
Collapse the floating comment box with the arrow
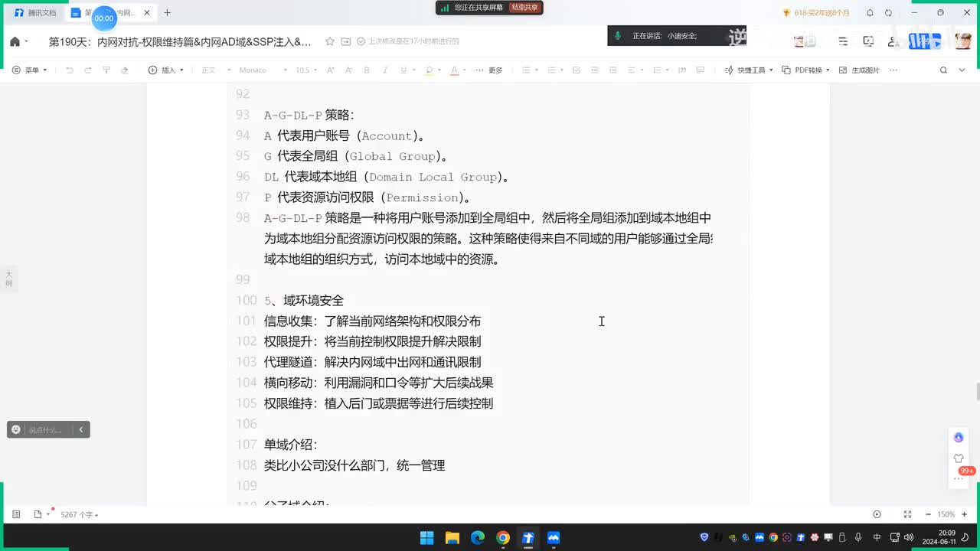81,429
